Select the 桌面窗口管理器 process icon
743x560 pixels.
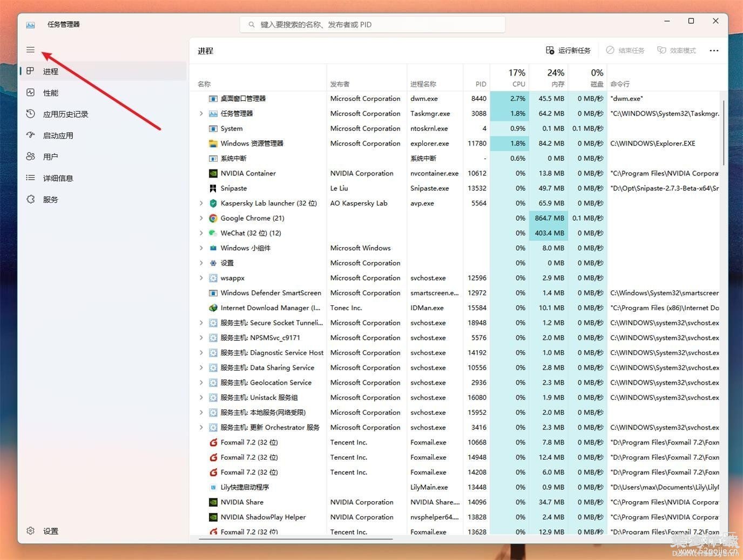coord(213,99)
